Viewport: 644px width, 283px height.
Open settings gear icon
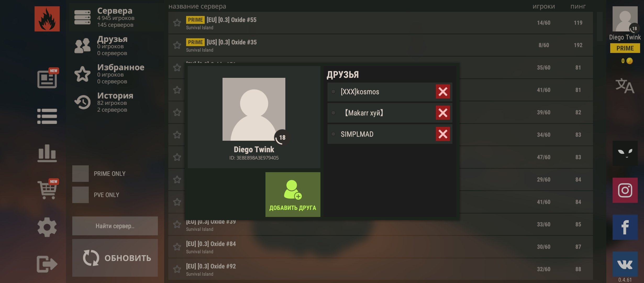pyautogui.click(x=47, y=227)
